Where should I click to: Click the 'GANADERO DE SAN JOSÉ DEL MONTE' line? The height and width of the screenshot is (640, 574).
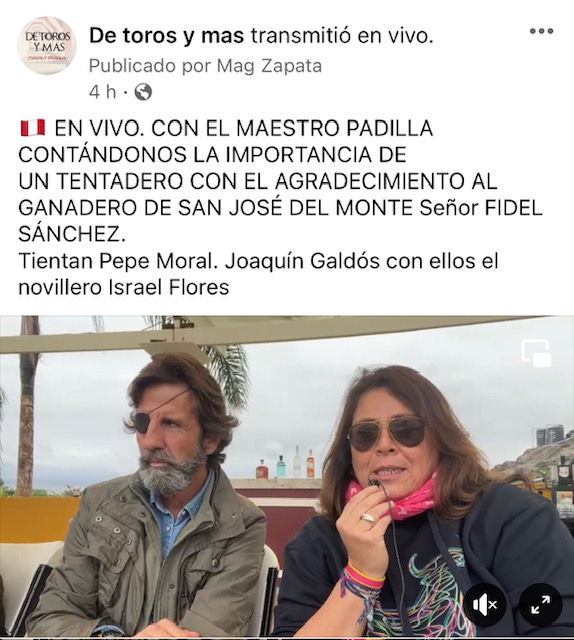[216, 208]
